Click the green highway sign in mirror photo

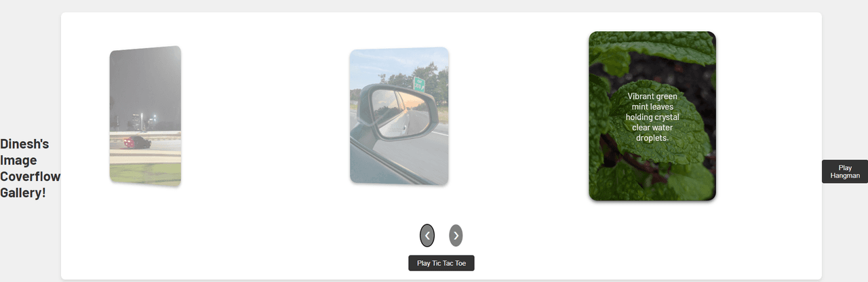click(x=419, y=84)
